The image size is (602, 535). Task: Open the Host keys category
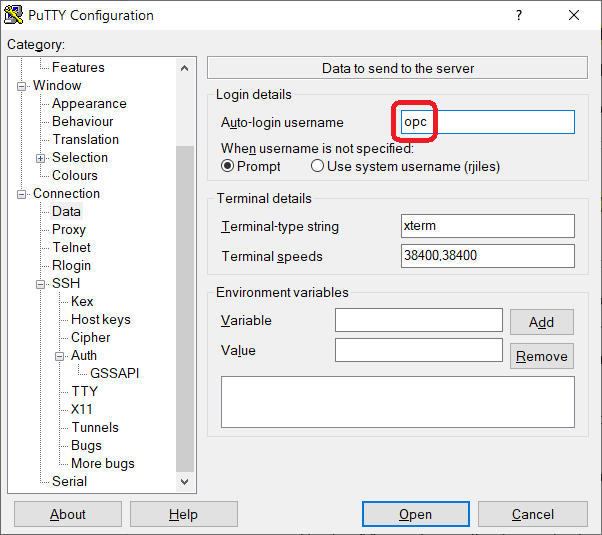pos(101,320)
